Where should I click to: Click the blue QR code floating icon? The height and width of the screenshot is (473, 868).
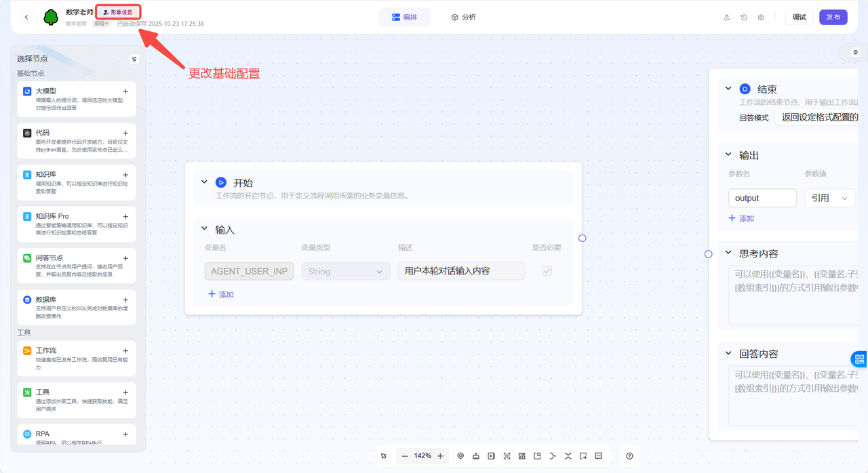[x=859, y=359]
